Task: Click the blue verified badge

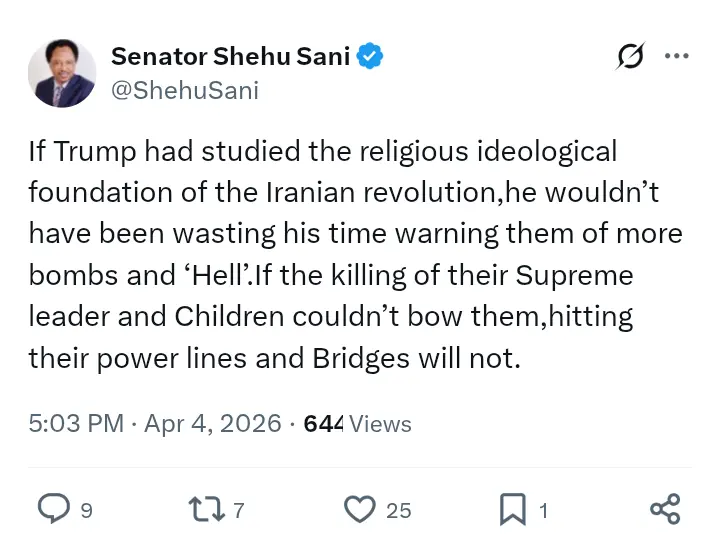Action: pyautogui.click(x=370, y=57)
